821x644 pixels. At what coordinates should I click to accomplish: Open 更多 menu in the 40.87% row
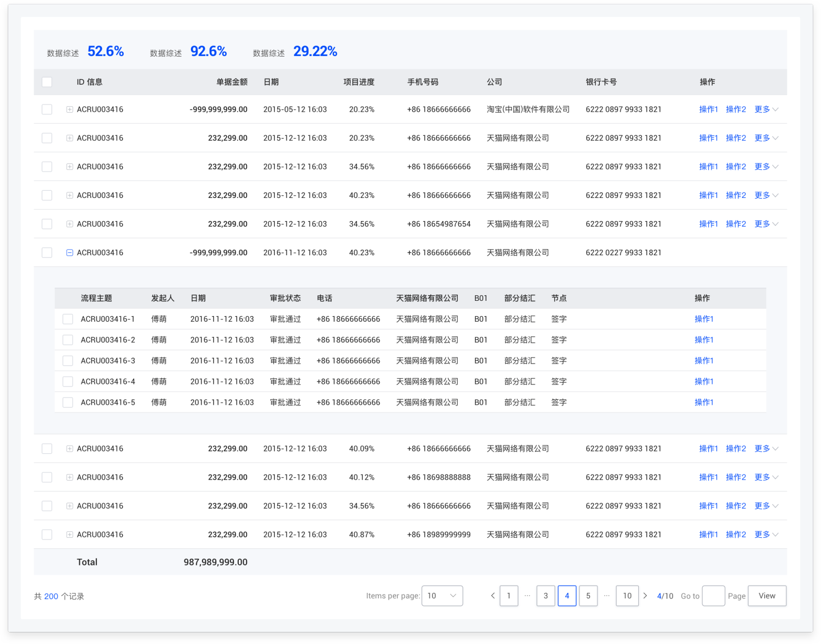(x=767, y=535)
